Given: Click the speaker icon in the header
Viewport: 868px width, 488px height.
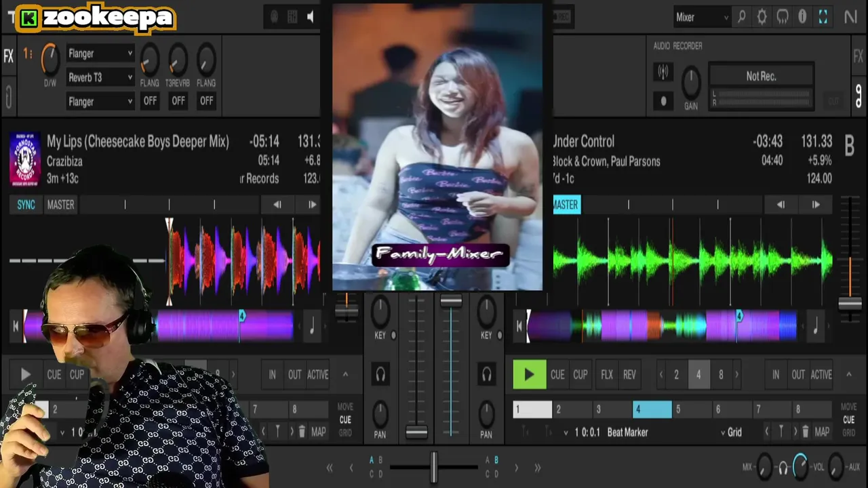Looking at the screenshot, I should point(311,17).
